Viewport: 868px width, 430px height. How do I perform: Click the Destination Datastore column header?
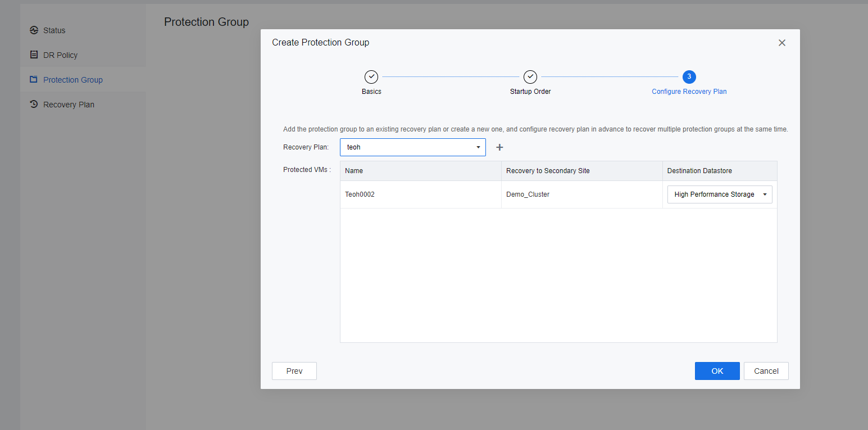tap(699, 171)
